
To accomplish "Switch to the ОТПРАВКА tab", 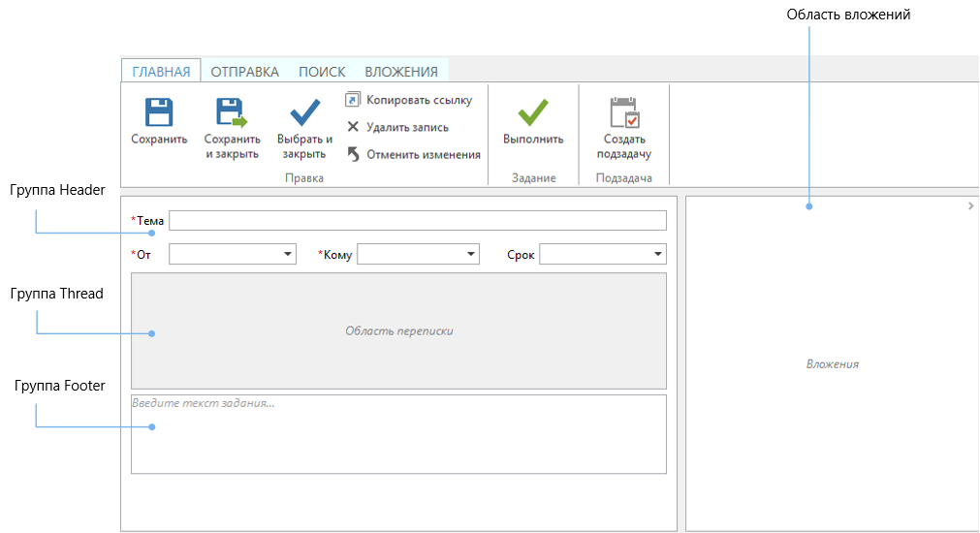I will [244, 72].
